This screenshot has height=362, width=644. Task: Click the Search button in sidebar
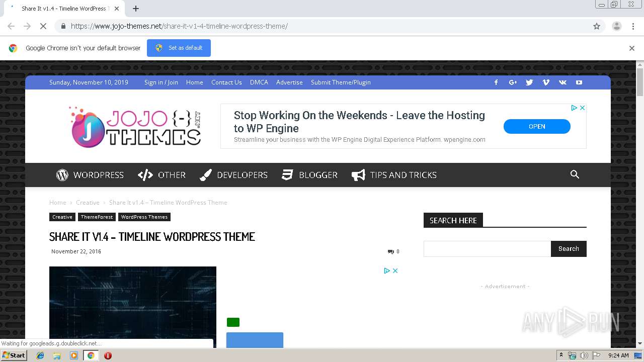[569, 249]
